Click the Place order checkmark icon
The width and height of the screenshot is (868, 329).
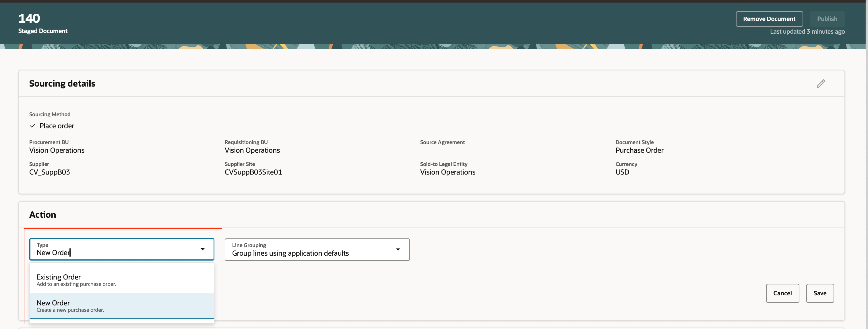tap(32, 125)
